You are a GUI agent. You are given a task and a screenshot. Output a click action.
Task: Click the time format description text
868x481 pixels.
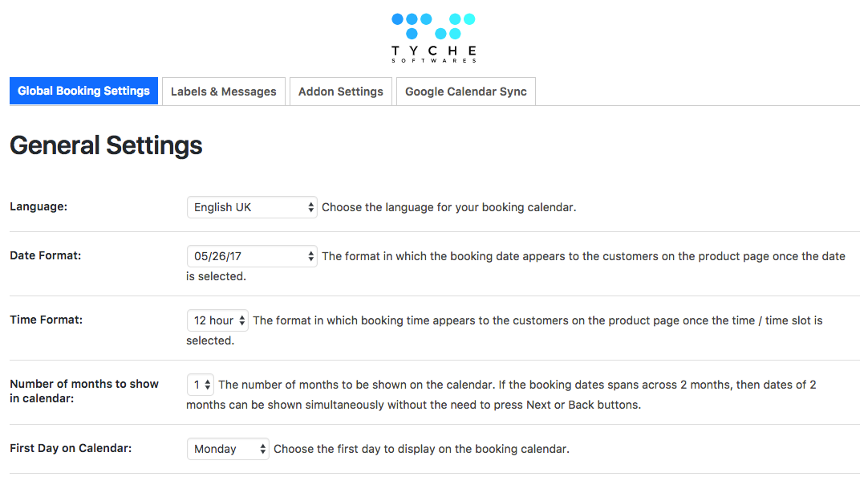[537, 320]
